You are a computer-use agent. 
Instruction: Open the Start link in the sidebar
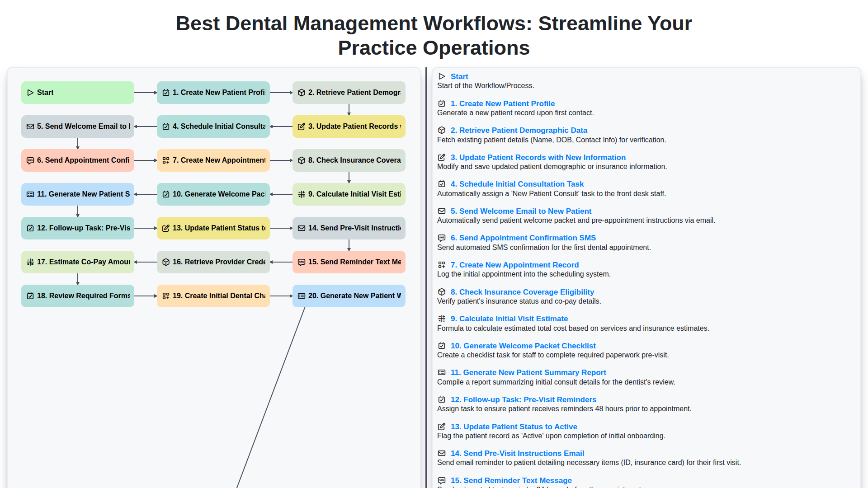coord(459,76)
